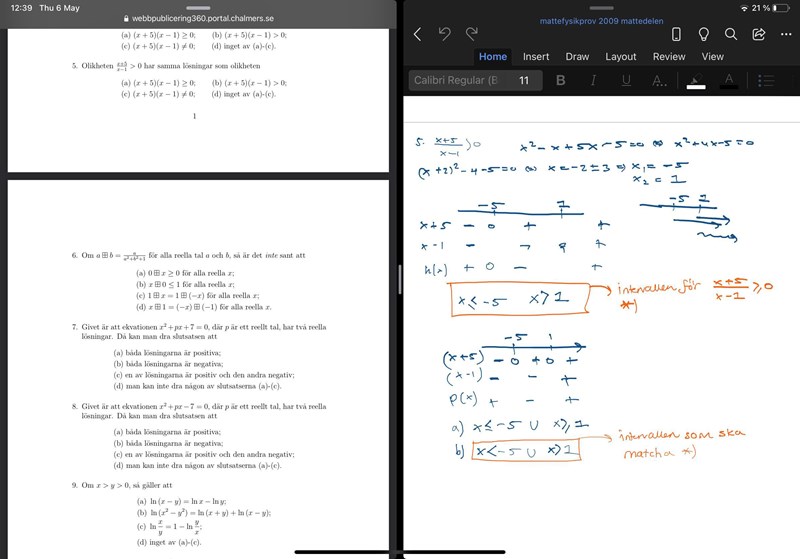Open the Layout tab
Viewport: 800px width, 559px height.
point(621,57)
